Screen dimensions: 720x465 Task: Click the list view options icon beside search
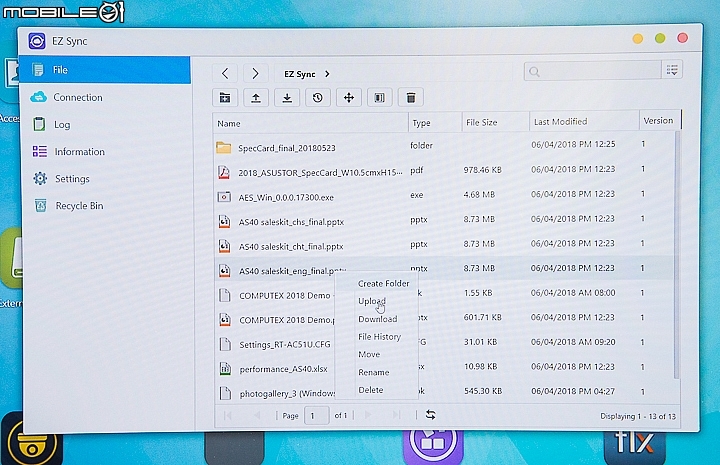click(x=672, y=70)
